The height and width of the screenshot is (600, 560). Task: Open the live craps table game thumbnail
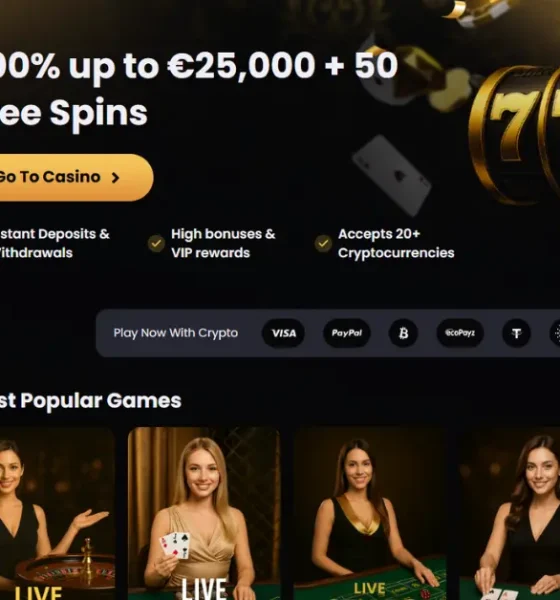tap(370, 514)
